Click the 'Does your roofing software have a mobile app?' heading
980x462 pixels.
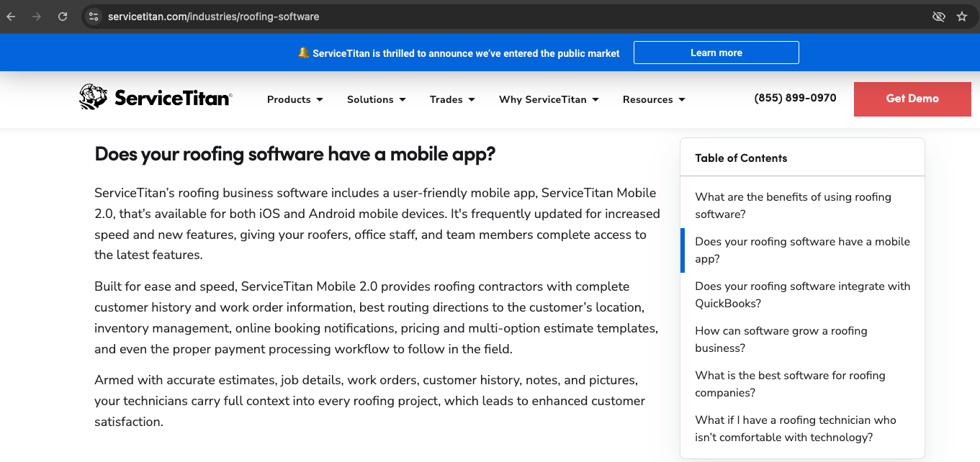click(x=295, y=154)
